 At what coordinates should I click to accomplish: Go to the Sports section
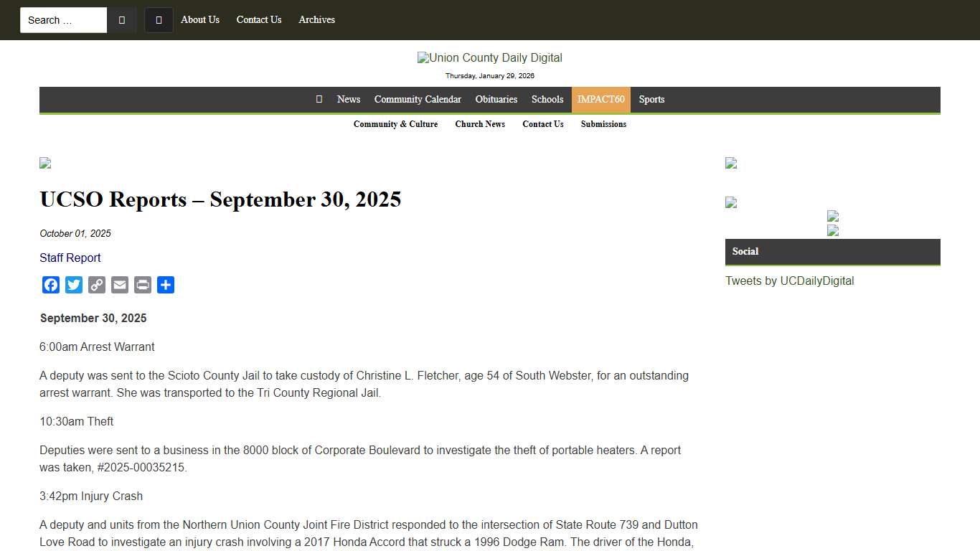pyautogui.click(x=651, y=100)
